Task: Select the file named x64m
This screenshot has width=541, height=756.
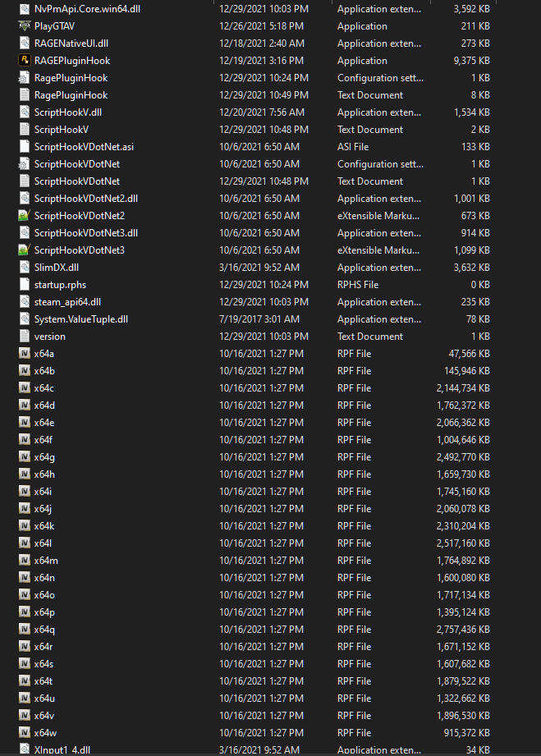Action: pyautogui.click(x=46, y=561)
